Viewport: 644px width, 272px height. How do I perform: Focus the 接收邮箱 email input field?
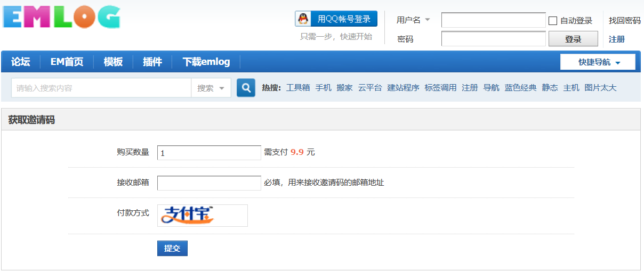tap(209, 183)
